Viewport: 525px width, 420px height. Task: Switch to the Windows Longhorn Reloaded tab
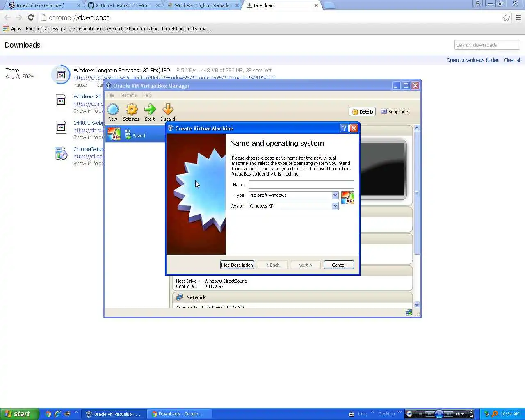(x=203, y=5)
